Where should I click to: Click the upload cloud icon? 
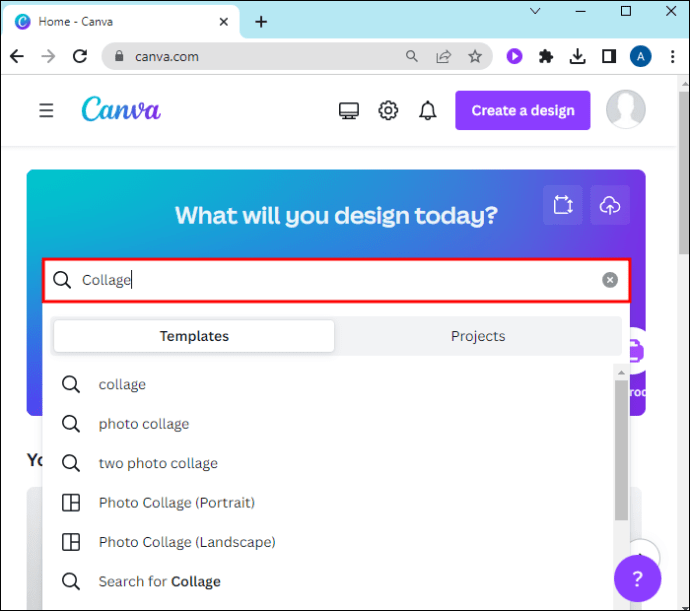point(610,205)
